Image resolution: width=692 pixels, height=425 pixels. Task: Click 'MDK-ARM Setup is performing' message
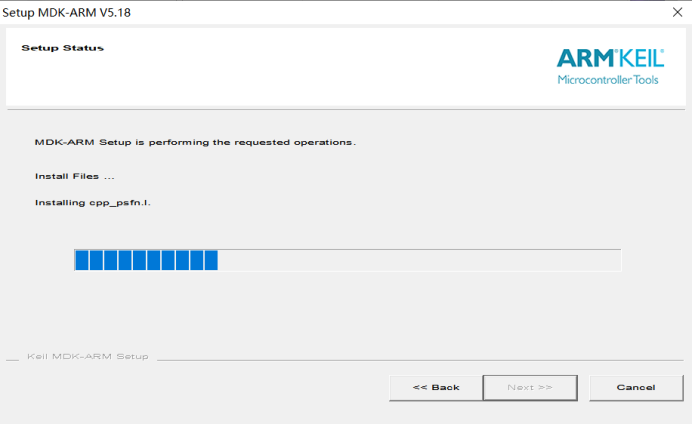click(x=195, y=143)
